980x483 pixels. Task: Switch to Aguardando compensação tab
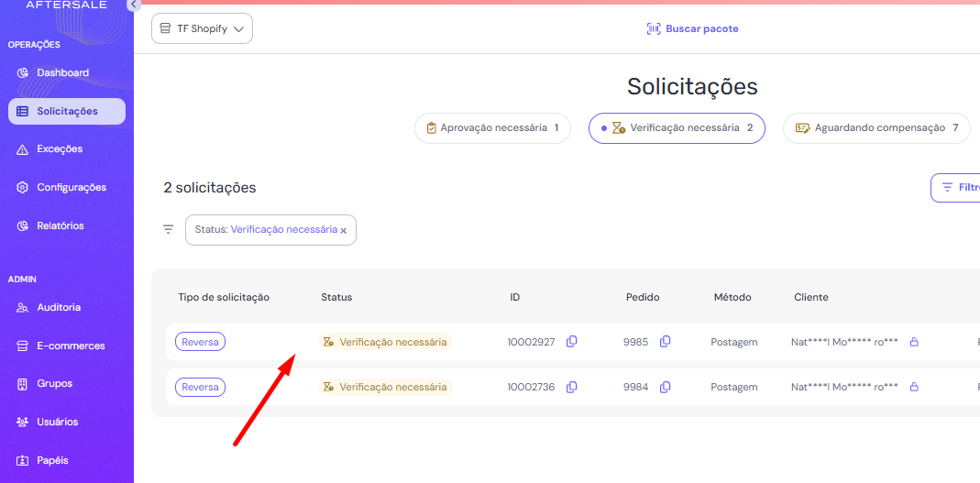(876, 128)
